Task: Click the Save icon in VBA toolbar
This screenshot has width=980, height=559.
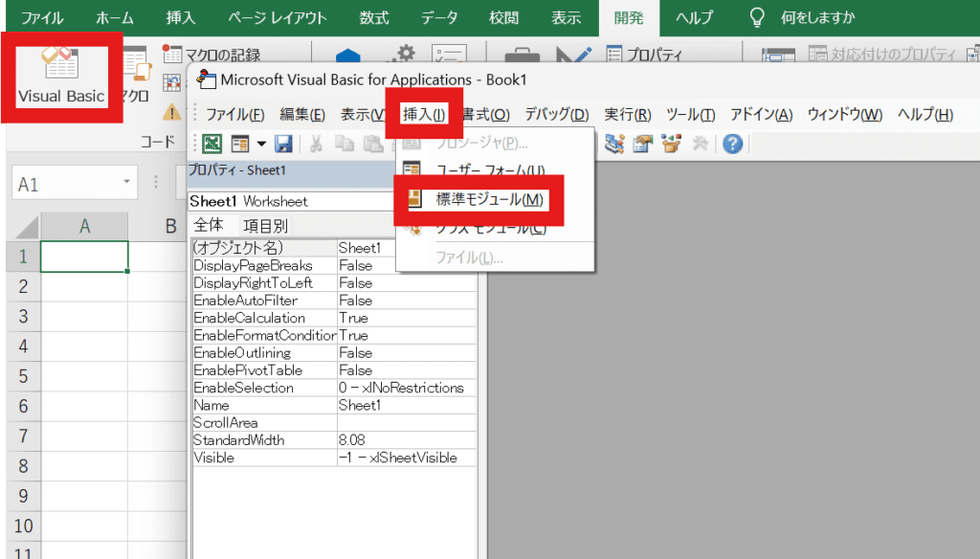Action: pos(283,144)
